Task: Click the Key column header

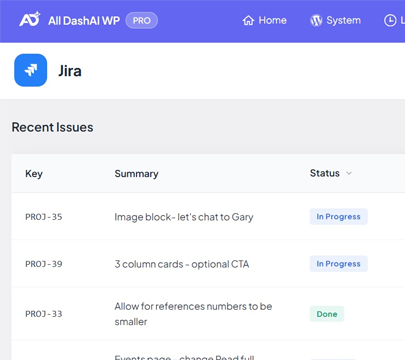Action: pos(34,174)
